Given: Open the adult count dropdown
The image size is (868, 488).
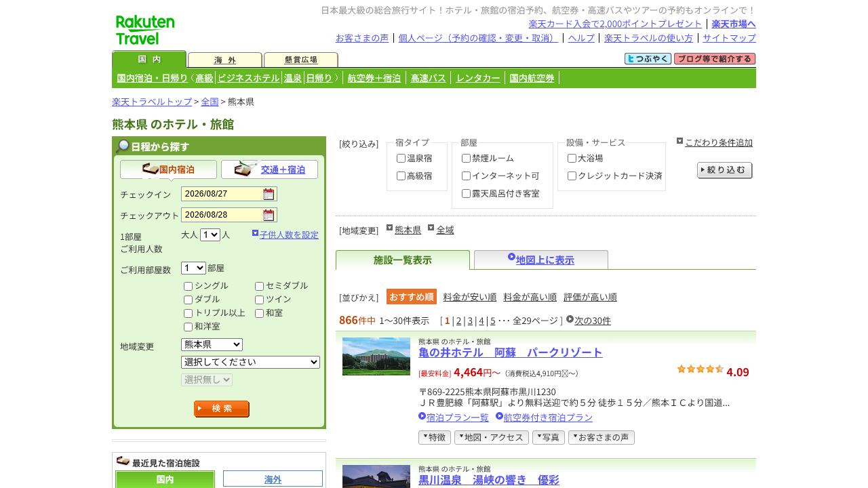Looking at the screenshot, I should pyautogui.click(x=210, y=235).
